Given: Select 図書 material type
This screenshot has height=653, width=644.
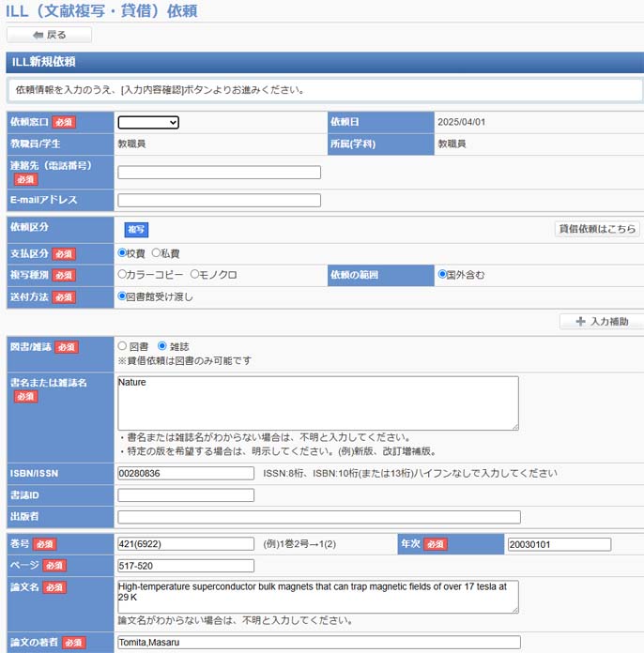Looking at the screenshot, I should (x=123, y=346).
